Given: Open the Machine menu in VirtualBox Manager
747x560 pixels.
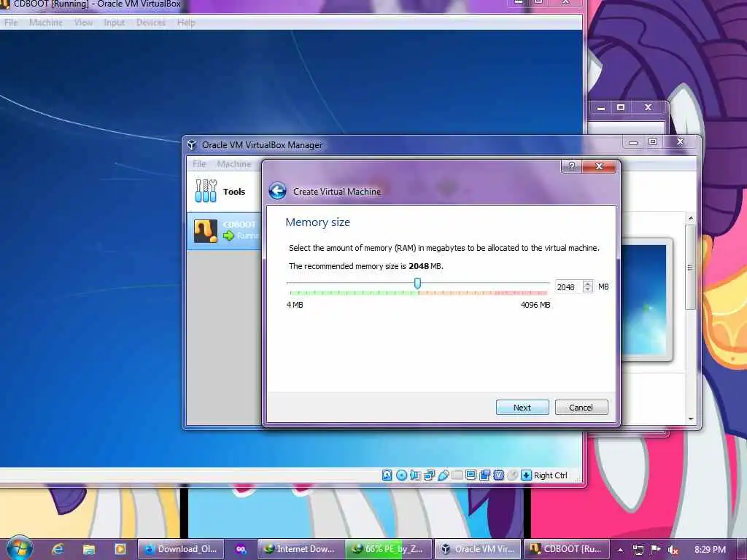Looking at the screenshot, I should (234, 164).
